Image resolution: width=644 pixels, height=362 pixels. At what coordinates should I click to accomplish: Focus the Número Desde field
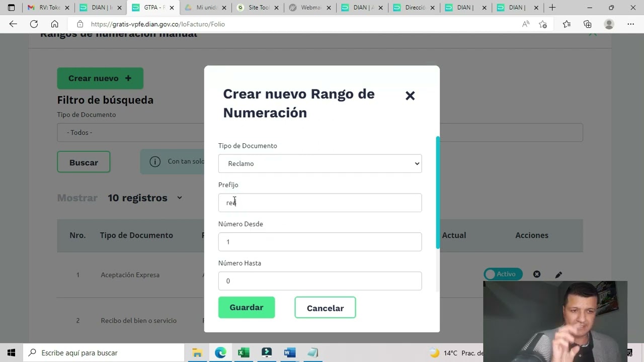click(x=320, y=242)
